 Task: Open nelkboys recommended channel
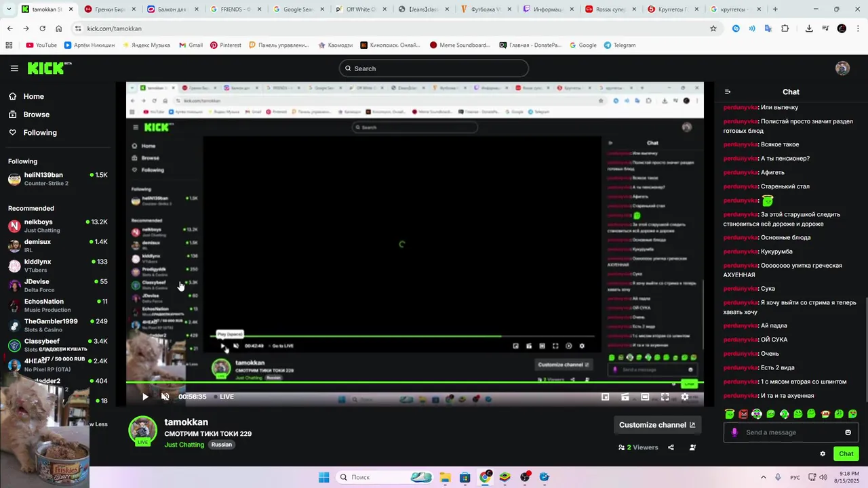(x=58, y=226)
